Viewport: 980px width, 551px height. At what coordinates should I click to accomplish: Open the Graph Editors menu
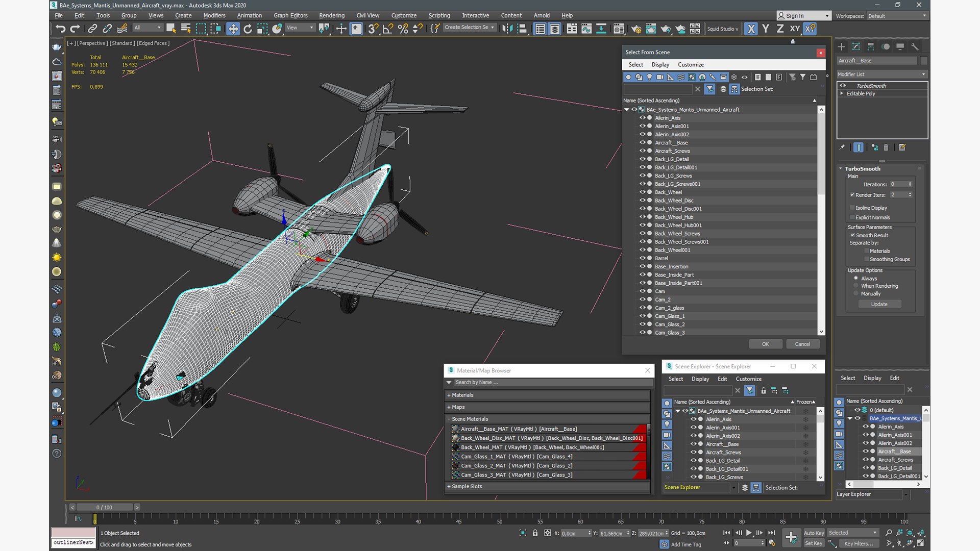pos(290,15)
